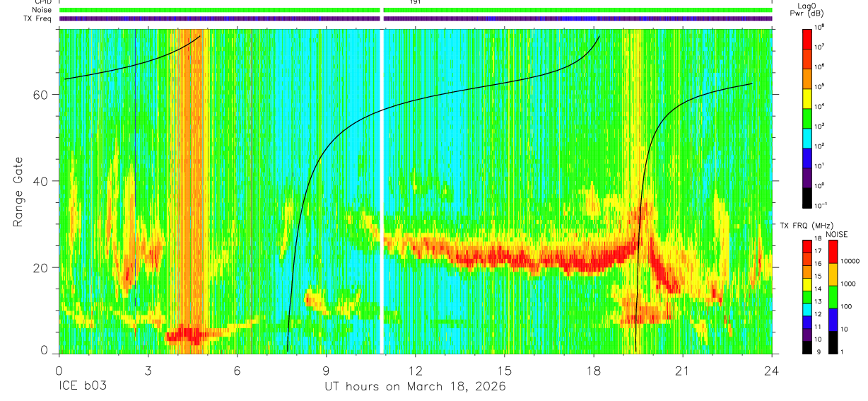Click the 'NOISE' colorbar title
The image size is (868, 401).
click(836, 234)
